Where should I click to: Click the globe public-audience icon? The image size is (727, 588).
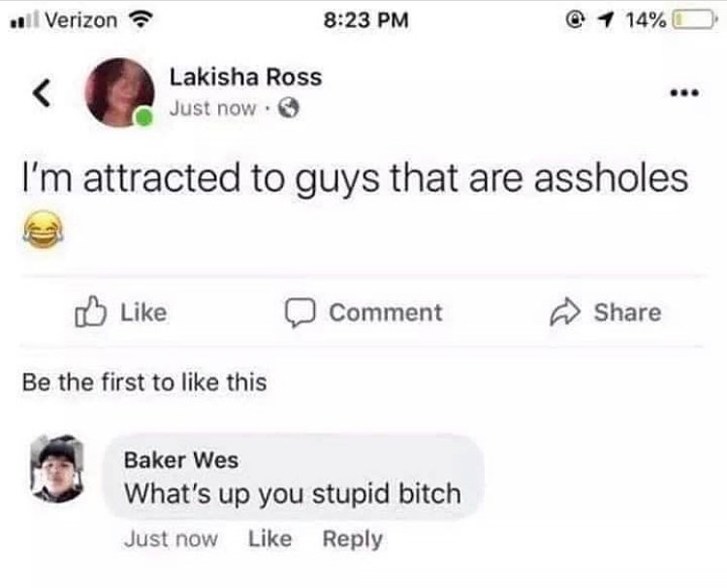point(289,108)
